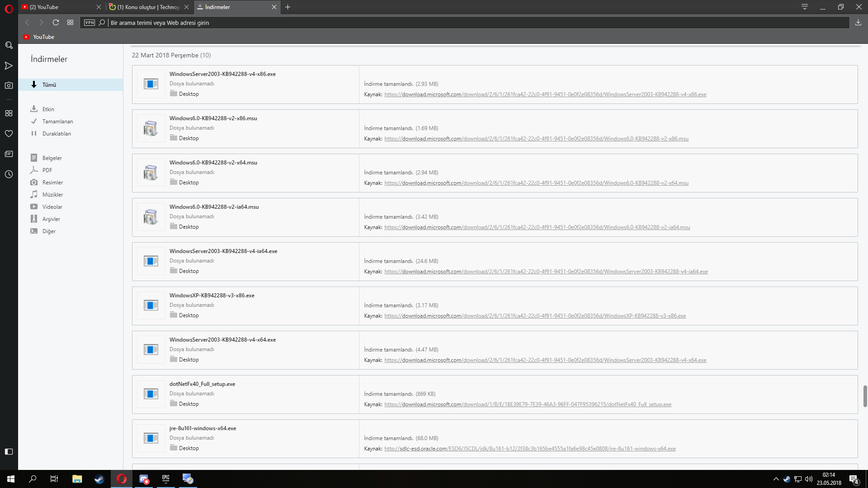Click the snapshot camera icon in sidebar

9,85
